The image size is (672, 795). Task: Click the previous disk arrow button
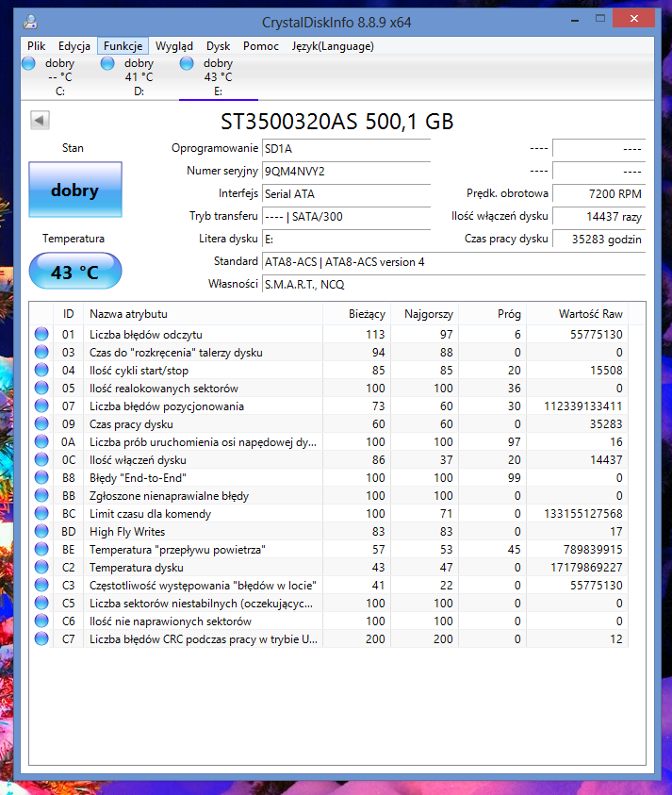click(x=40, y=120)
